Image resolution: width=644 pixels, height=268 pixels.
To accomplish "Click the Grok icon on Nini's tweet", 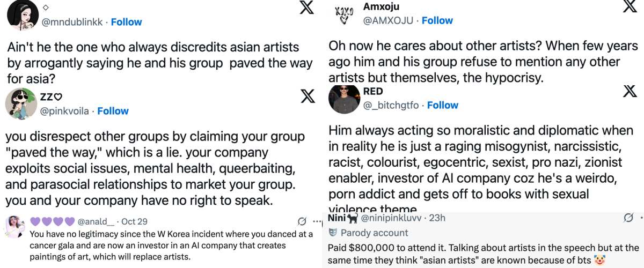I will click(628, 218).
